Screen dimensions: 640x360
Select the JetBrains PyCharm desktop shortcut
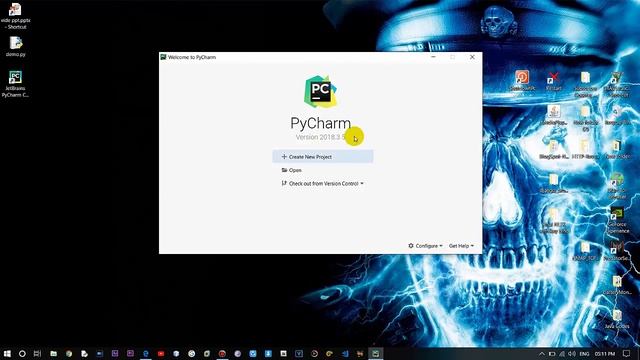point(15,84)
